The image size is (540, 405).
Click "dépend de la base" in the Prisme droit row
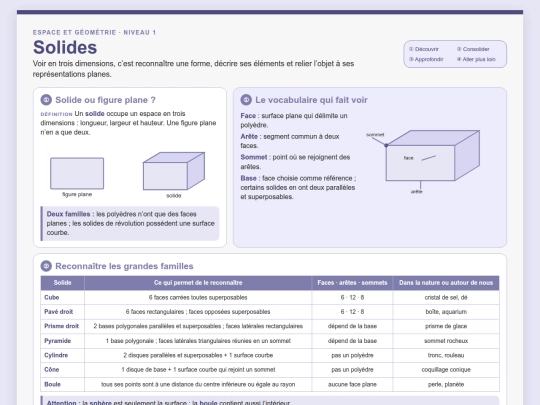[352, 326]
